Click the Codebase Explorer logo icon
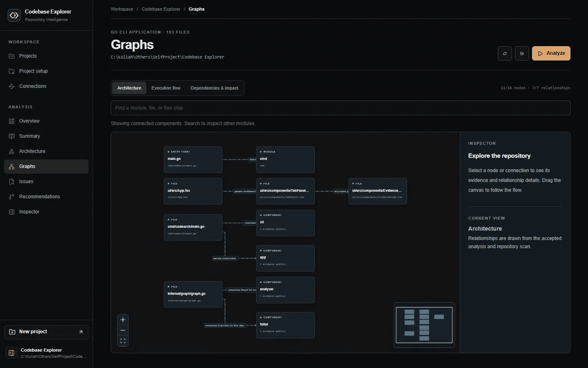Viewport: 588px width, 368px height. click(14, 15)
